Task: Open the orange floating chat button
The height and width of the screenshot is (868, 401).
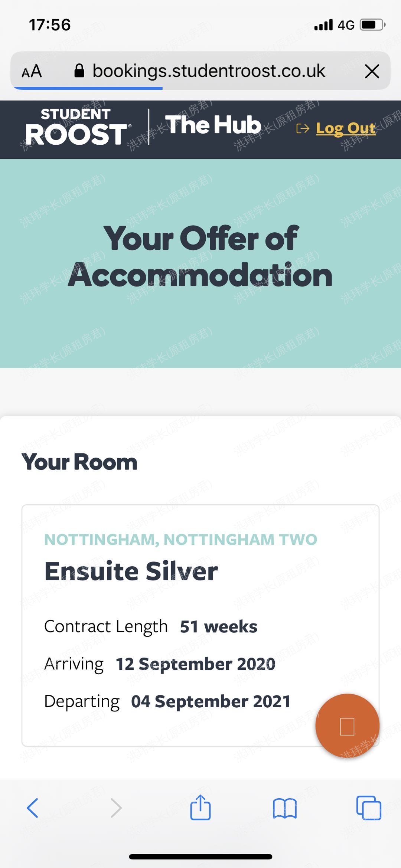Action: tap(347, 725)
